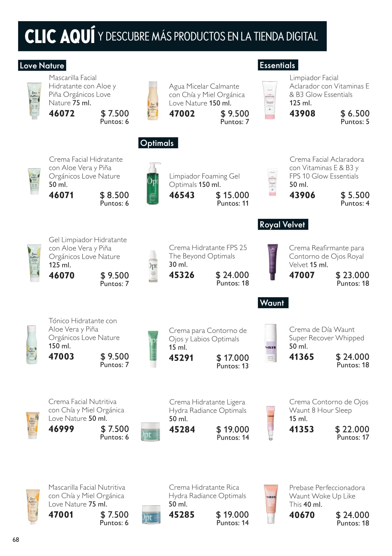This screenshot has height=556, width=392.
Task: Click the Limpiador Facial Aclarador product name
Action: coord(329,86)
